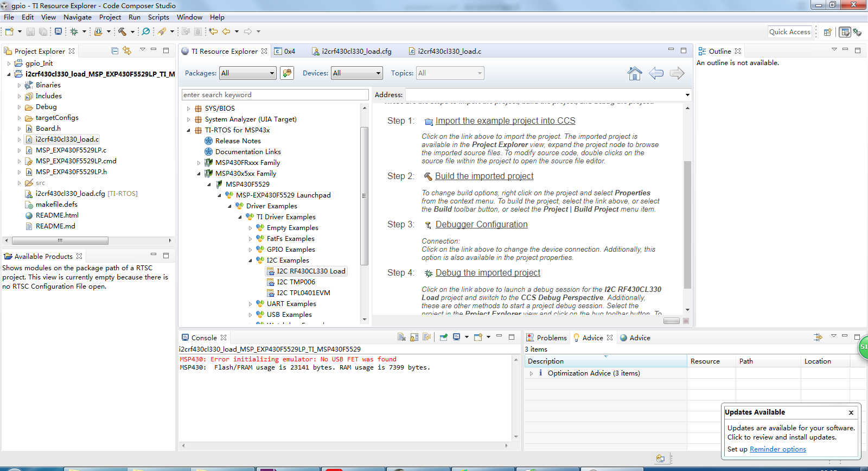Click Open Console icon
The width and height of the screenshot is (868, 471).
[x=478, y=337]
